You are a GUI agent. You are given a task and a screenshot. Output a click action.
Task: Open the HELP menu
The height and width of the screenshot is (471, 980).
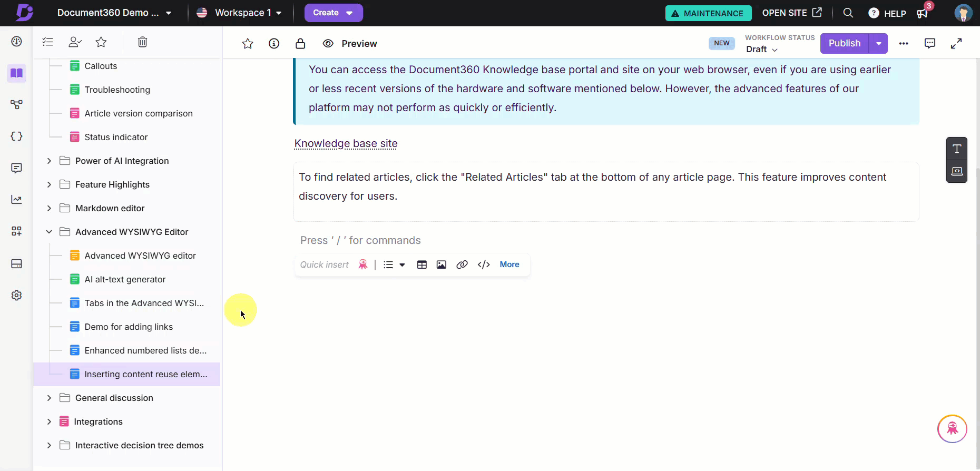click(x=887, y=13)
